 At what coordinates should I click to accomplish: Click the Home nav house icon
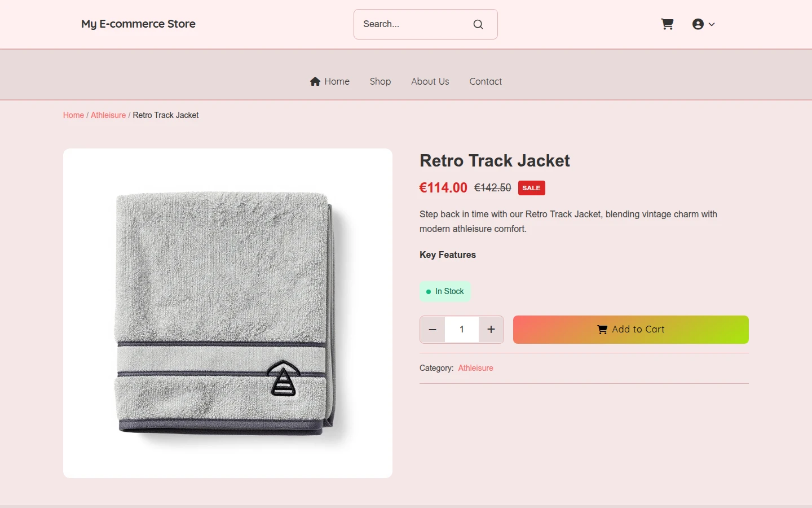(x=315, y=81)
